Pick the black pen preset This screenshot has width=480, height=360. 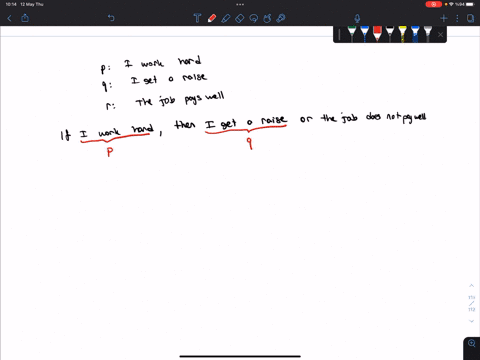(x=390, y=34)
